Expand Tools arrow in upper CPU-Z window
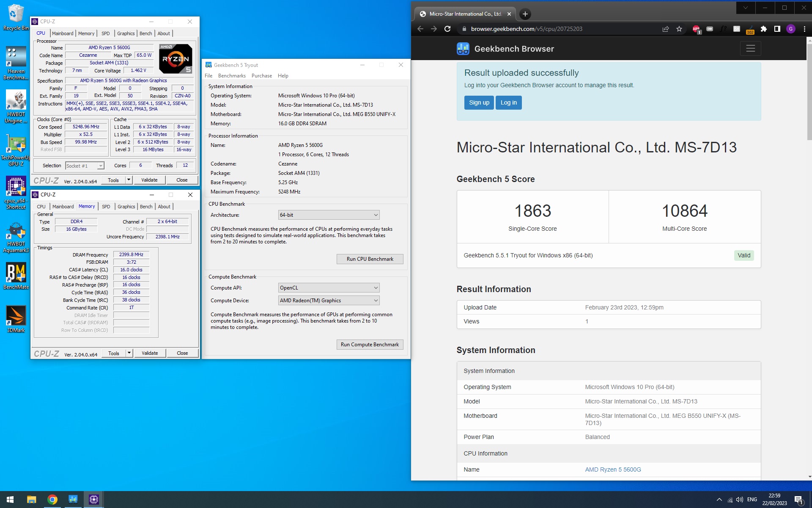 pyautogui.click(x=129, y=180)
